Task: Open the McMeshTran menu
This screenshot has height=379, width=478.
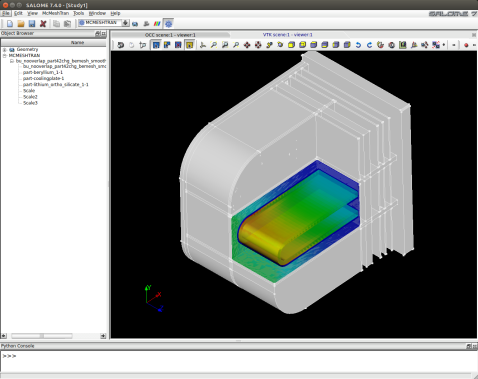Action: (55, 13)
